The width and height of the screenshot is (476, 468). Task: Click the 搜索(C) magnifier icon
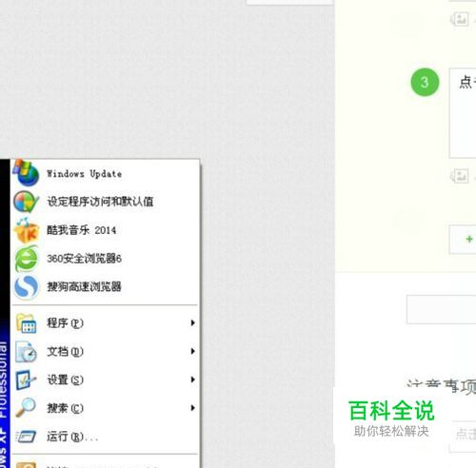click(26, 407)
